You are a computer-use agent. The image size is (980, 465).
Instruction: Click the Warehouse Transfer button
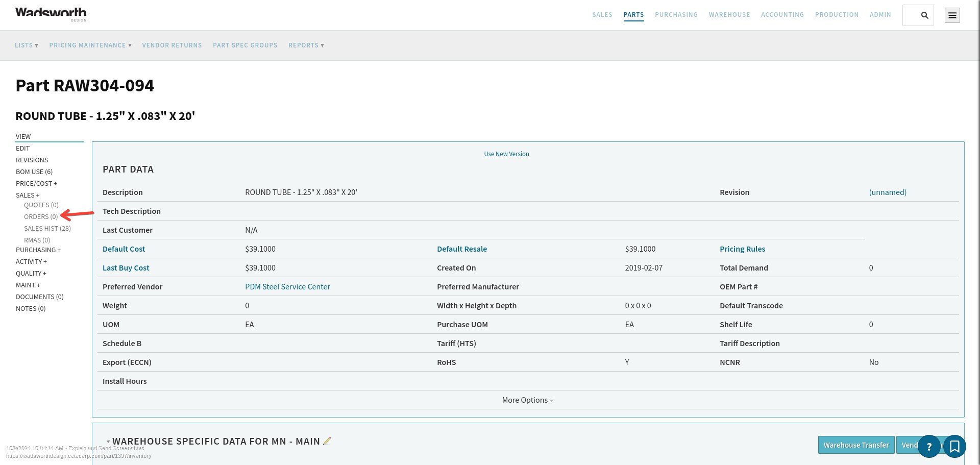(x=856, y=445)
